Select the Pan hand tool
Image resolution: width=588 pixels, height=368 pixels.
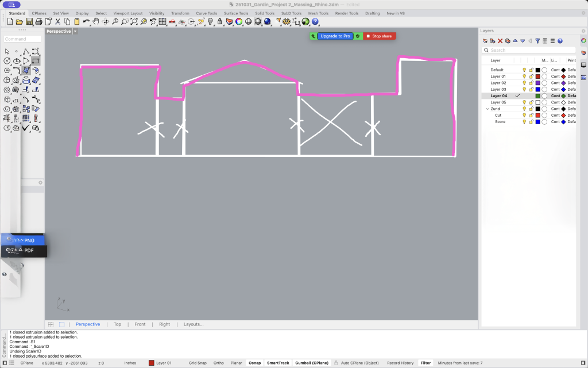point(96,22)
